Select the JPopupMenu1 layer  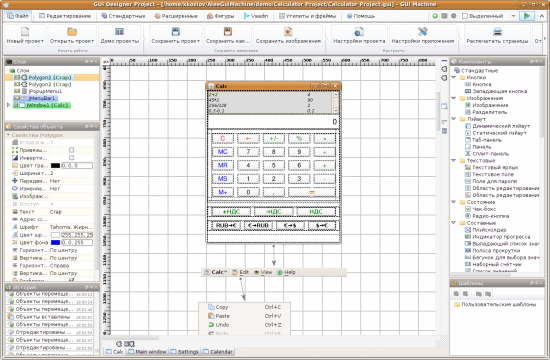tap(45, 91)
